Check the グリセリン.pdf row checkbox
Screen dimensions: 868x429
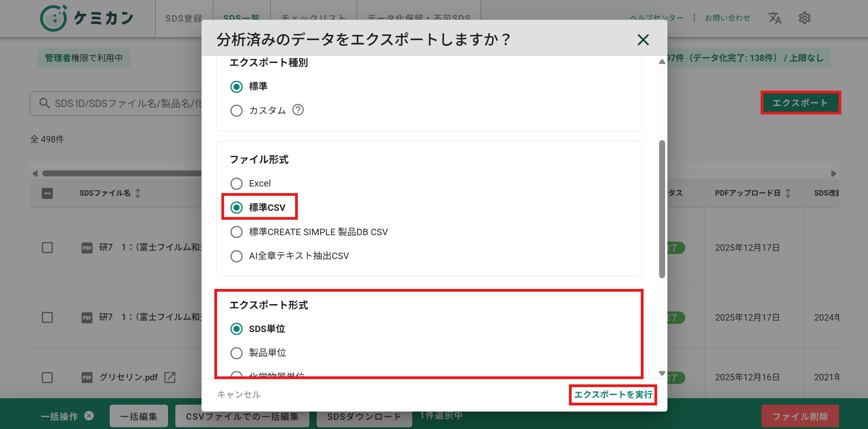click(x=47, y=378)
